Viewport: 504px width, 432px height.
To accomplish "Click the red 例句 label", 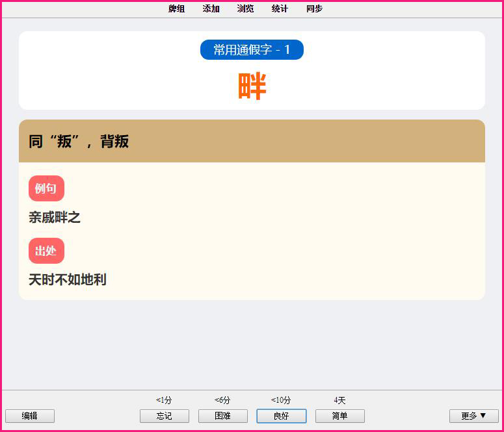I will (46, 188).
